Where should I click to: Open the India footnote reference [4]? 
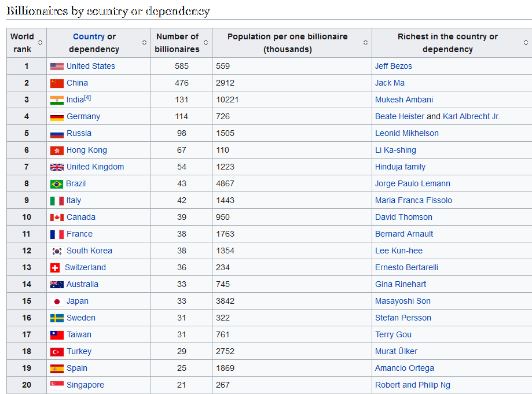coord(87,98)
